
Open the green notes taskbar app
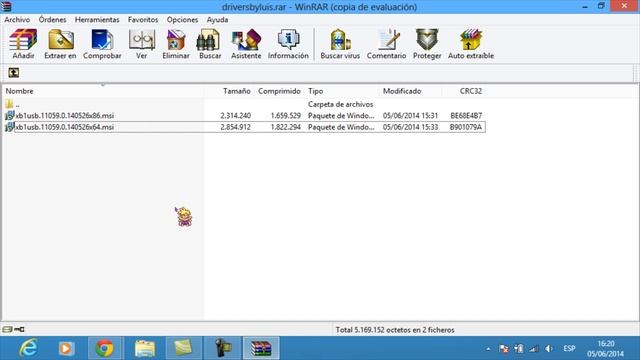click(x=183, y=348)
